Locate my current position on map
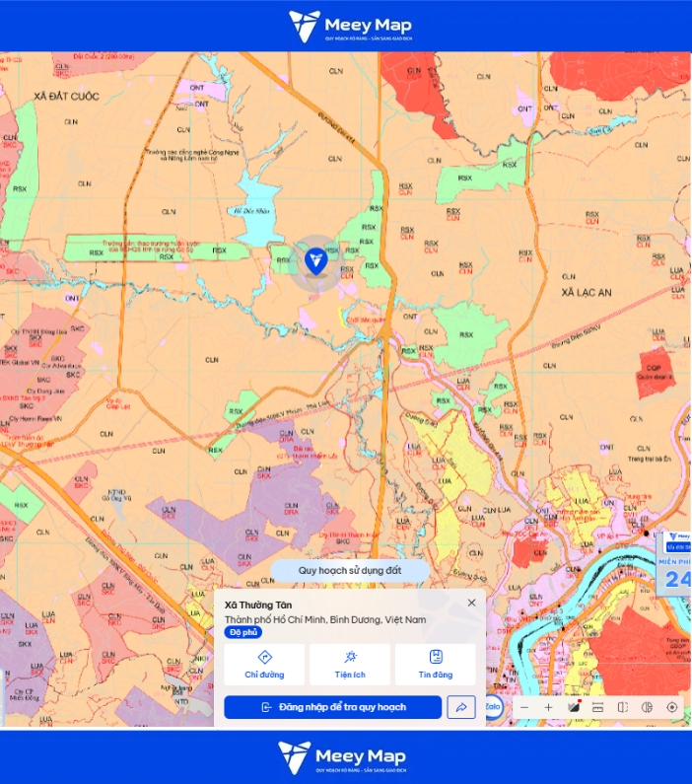 (x=672, y=707)
